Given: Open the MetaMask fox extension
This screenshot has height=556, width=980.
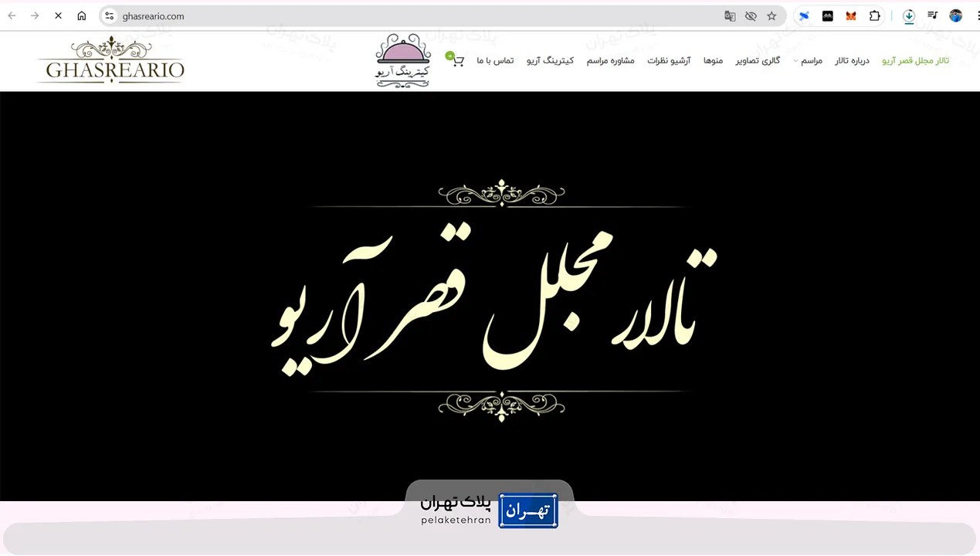Looking at the screenshot, I should pos(851,15).
